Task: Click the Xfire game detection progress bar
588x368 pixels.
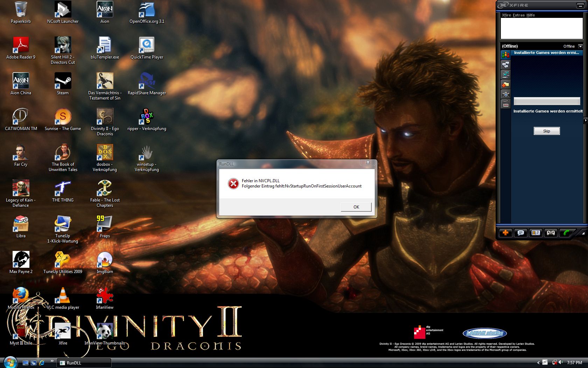Action: click(547, 101)
